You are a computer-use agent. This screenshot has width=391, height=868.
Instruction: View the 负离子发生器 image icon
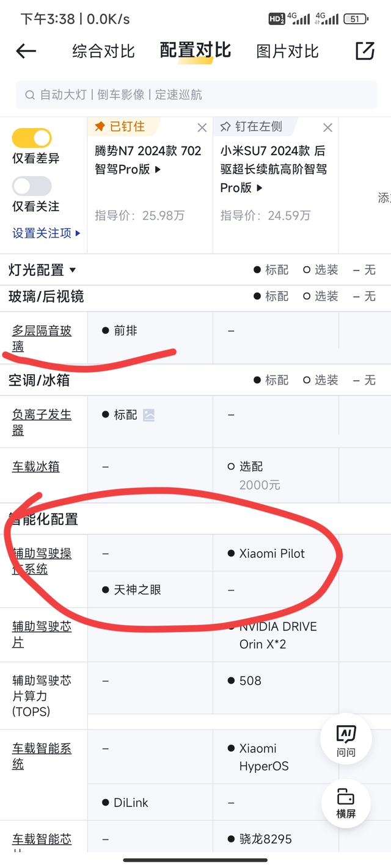pyautogui.click(x=148, y=415)
